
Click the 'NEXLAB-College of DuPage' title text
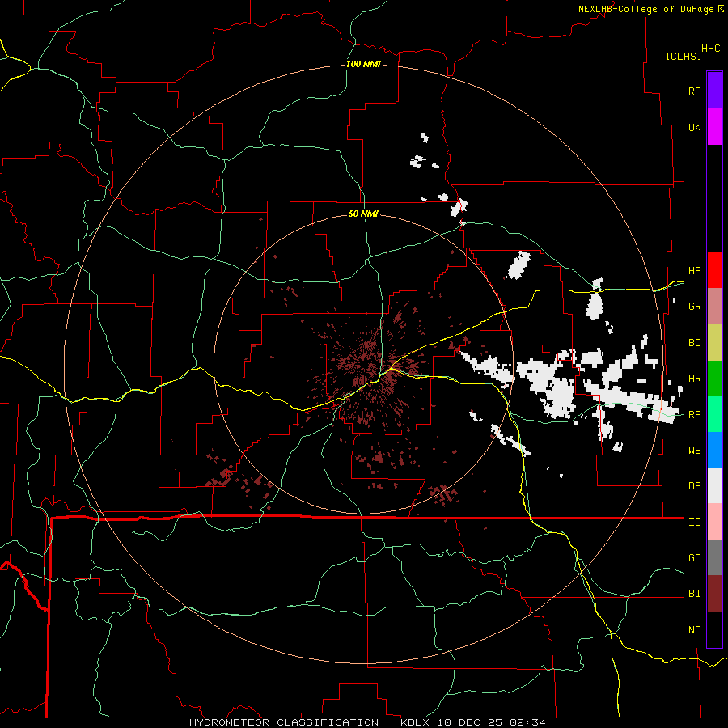pyautogui.click(x=645, y=9)
